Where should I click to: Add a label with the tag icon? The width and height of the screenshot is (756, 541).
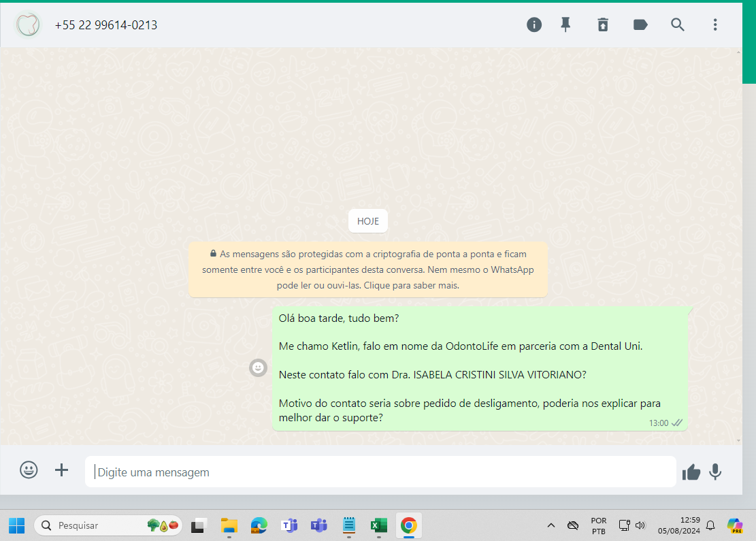pos(640,24)
